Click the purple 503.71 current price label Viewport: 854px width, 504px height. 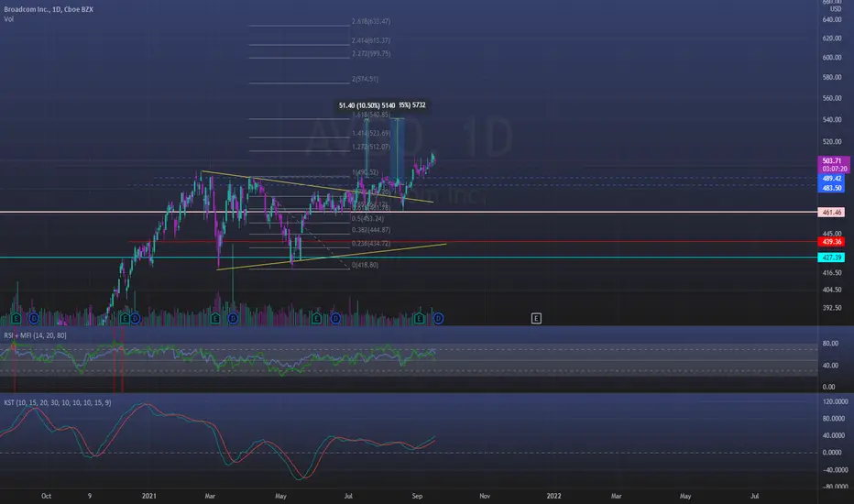click(x=833, y=165)
